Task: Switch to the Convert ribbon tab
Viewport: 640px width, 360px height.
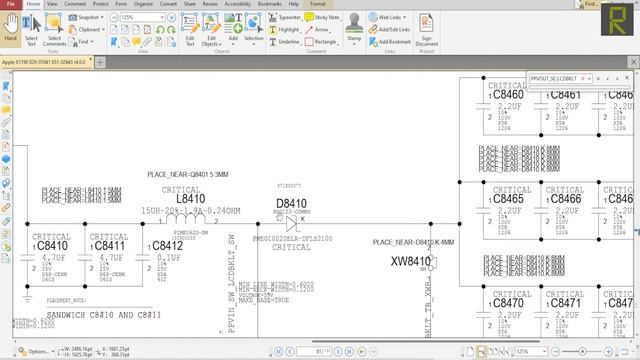Action: pyautogui.click(x=168, y=4)
